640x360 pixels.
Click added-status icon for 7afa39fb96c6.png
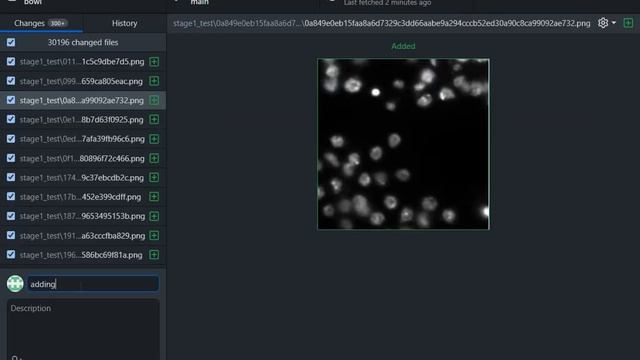click(x=154, y=139)
